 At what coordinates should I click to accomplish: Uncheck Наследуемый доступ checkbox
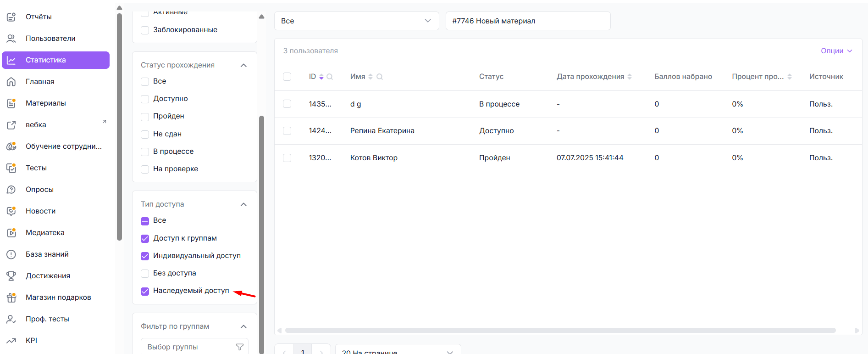(145, 291)
